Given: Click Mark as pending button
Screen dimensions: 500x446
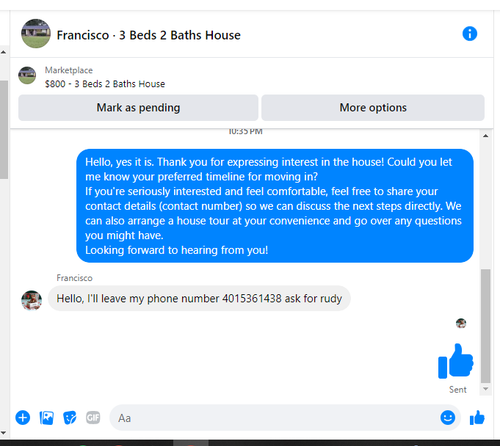Looking at the screenshot, I should coord(138,108).
